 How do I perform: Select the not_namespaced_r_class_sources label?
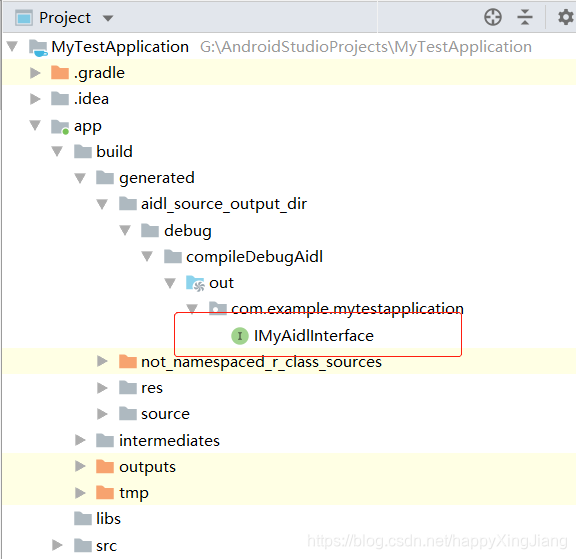tap(262, 362)
